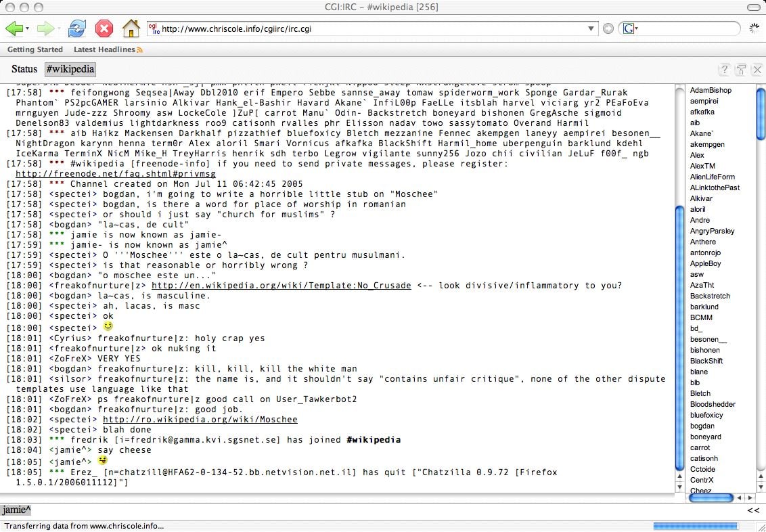This screenshot has width=766, height=532.
Task: Navigate back with the green arrow
Action: tap(14, 28)
